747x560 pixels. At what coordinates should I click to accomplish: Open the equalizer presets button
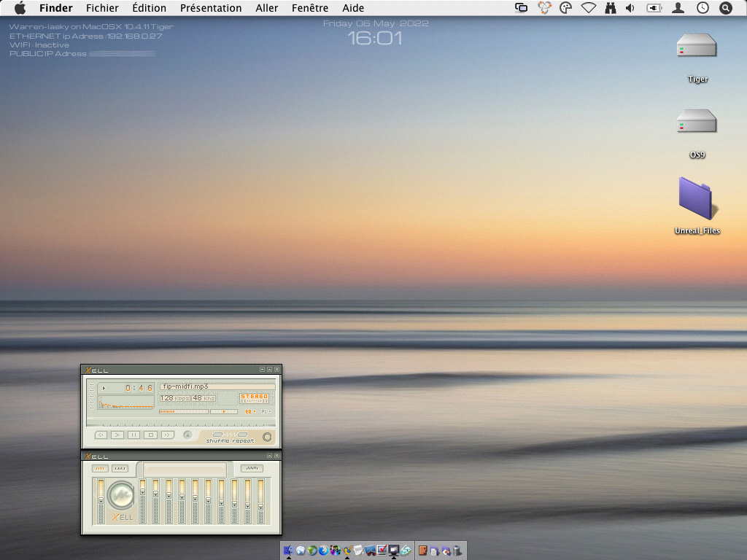pyautogui.click(x=252, y=468)
